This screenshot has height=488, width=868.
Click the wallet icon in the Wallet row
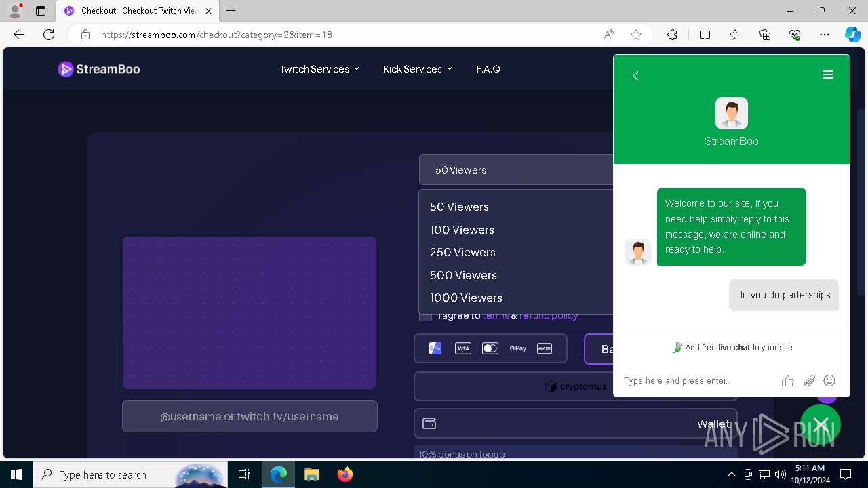pyautogui.click(x=429, y=424)
